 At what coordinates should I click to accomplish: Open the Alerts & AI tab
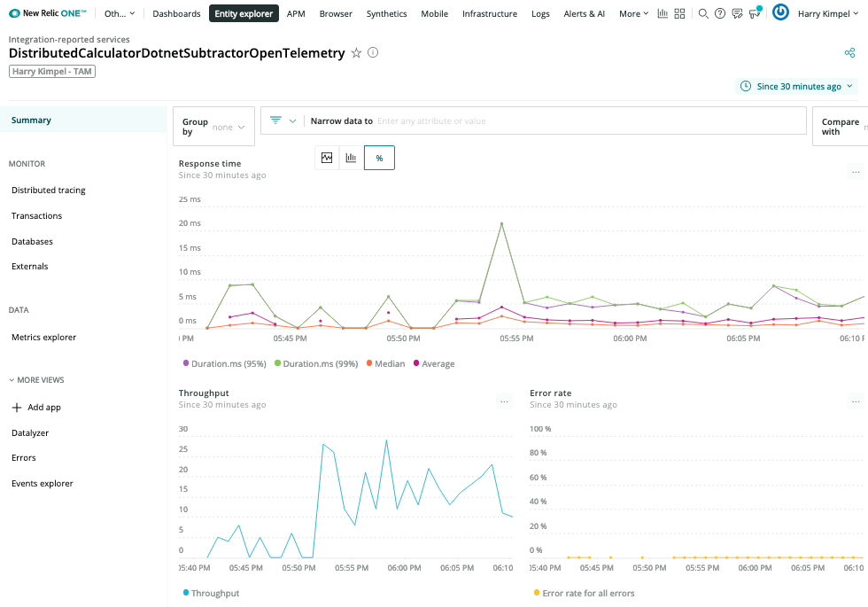point(584,14)
